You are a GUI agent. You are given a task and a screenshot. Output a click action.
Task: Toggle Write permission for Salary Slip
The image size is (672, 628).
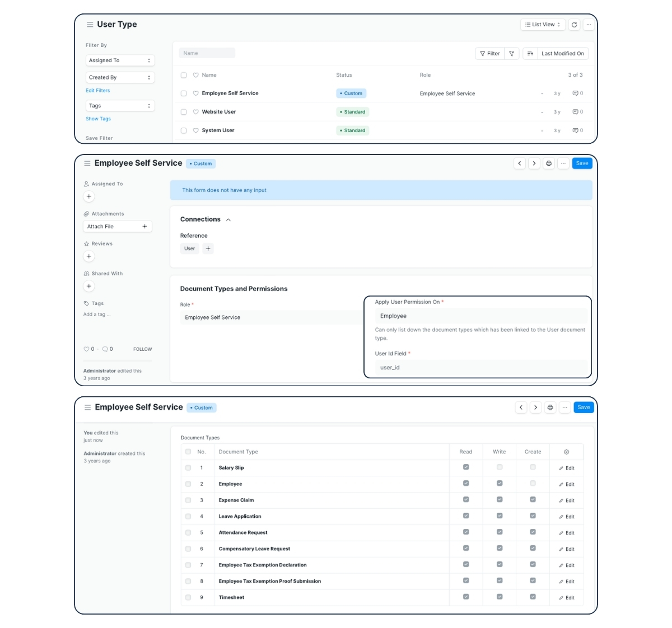click(499, 467)
